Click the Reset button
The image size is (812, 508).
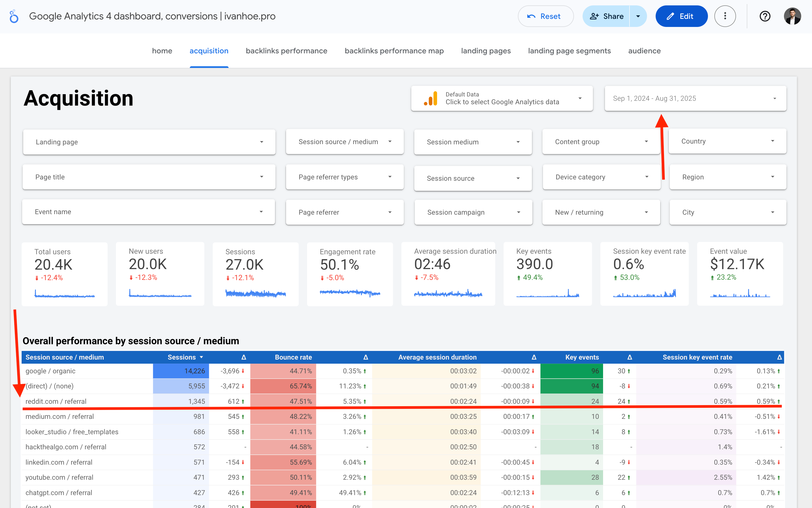coord(545,16)
